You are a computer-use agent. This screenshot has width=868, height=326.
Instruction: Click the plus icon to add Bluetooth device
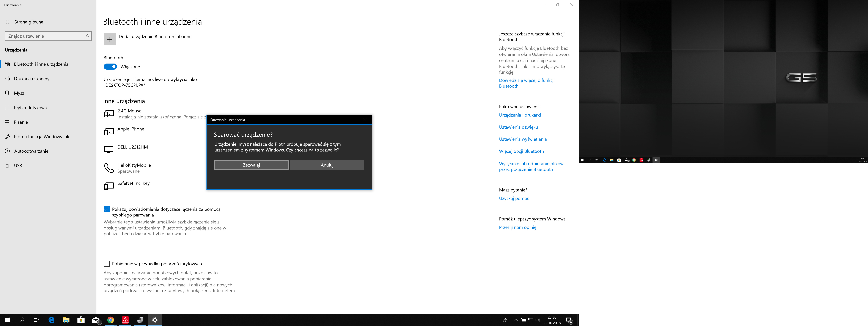click(110, 40)
